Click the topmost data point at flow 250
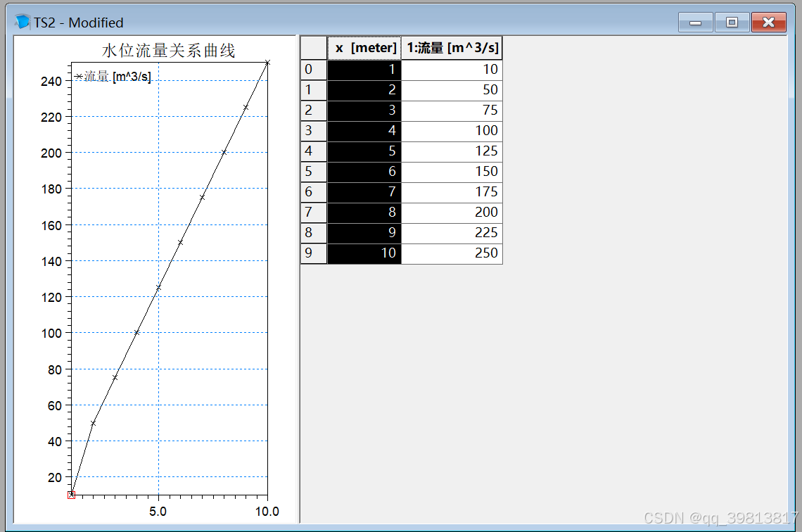Image resolution: width=802 pixels, height=532 pixels. [267, 63]
